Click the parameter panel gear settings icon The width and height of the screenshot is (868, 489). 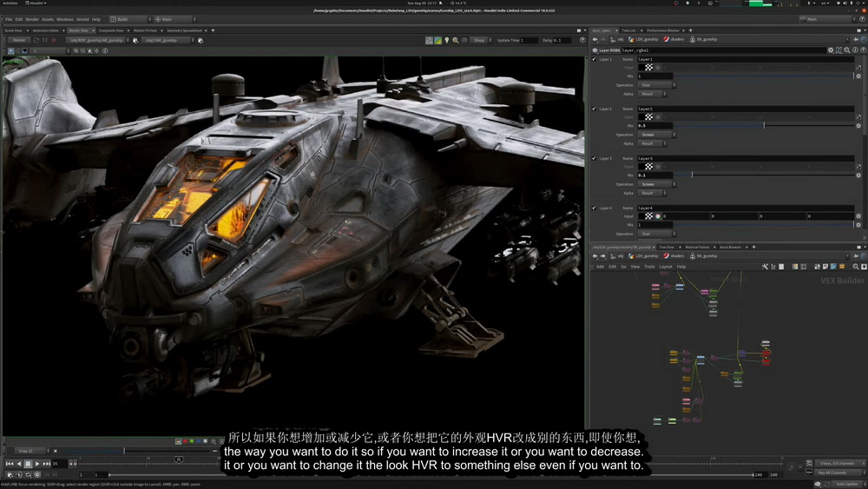(831, 50)
